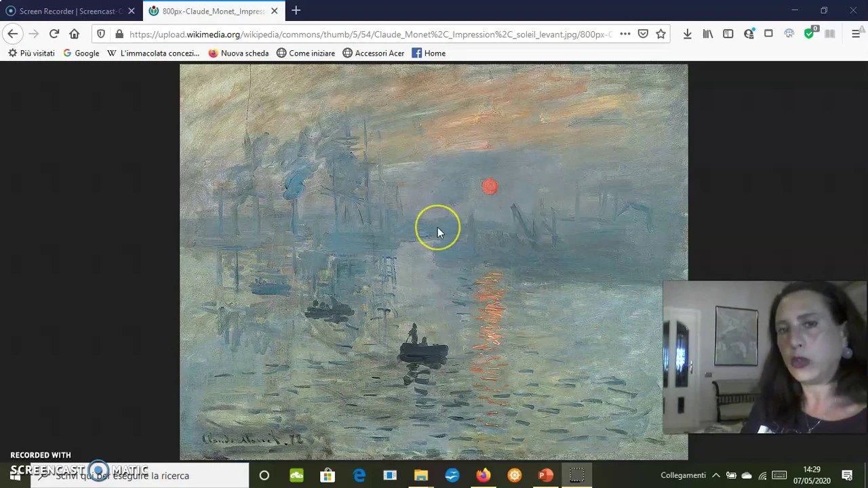Viewport: 868px width, 488px height.
Task: Close the Screen Recorder tab
Action: (132, 11)
